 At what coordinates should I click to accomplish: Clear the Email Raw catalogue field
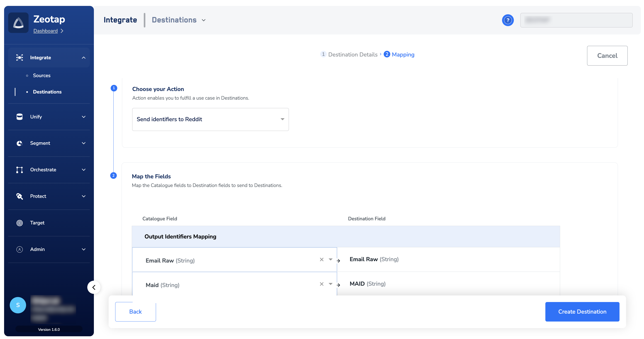pyautogui.click(x=322, y=260)
